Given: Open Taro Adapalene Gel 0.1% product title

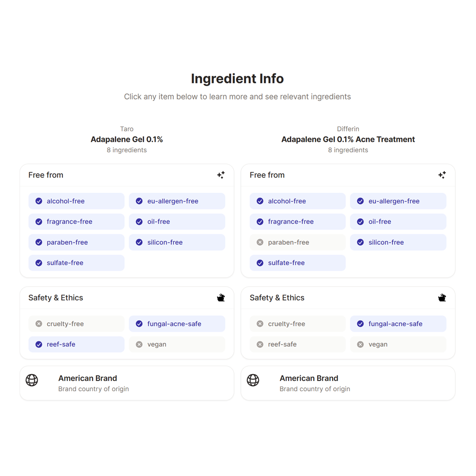Looking at the screenshot, I should [127, 139].
